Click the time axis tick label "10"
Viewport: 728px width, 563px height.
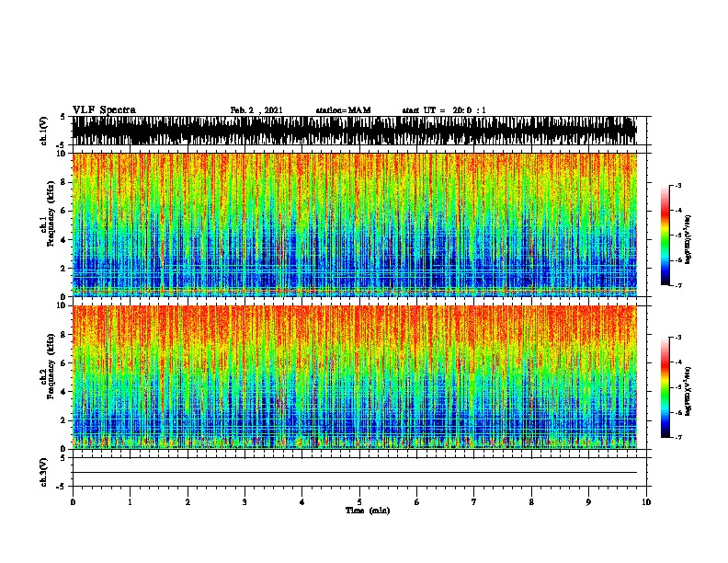click(646, 502)
